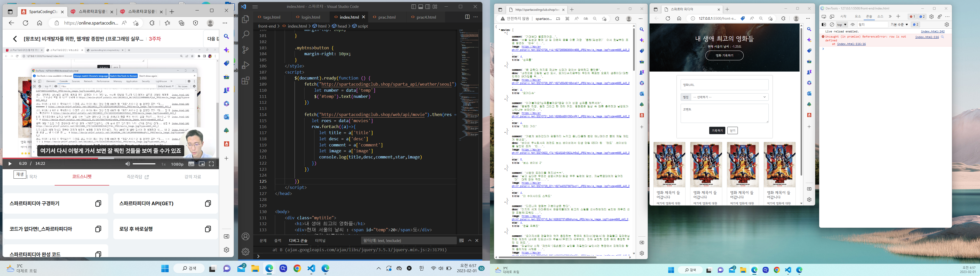Switch to the tags.html editor tab
The width and height of the screenshot is (980, 276).
tap(272, 17)
